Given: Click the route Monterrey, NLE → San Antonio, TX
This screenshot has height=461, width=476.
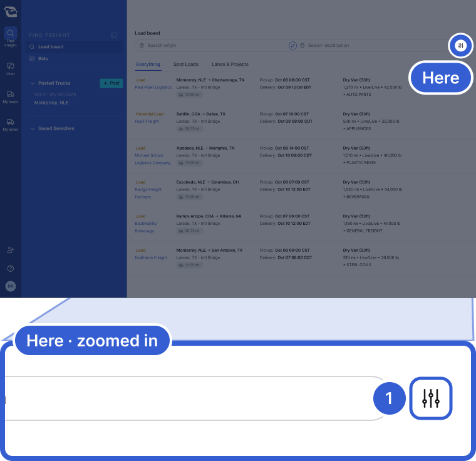Looking at the screenshot, I should (x=209, y=251).
